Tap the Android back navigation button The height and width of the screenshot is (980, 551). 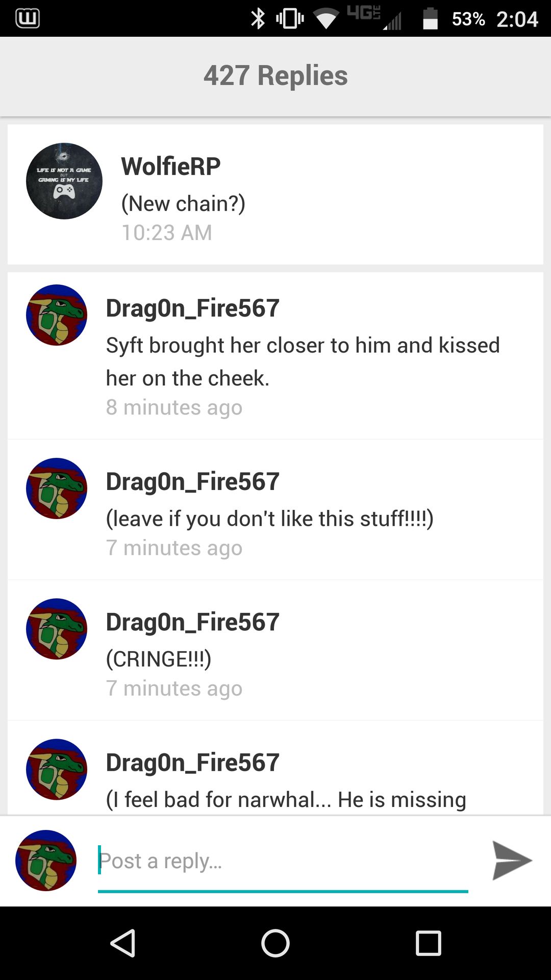point(122,943)
